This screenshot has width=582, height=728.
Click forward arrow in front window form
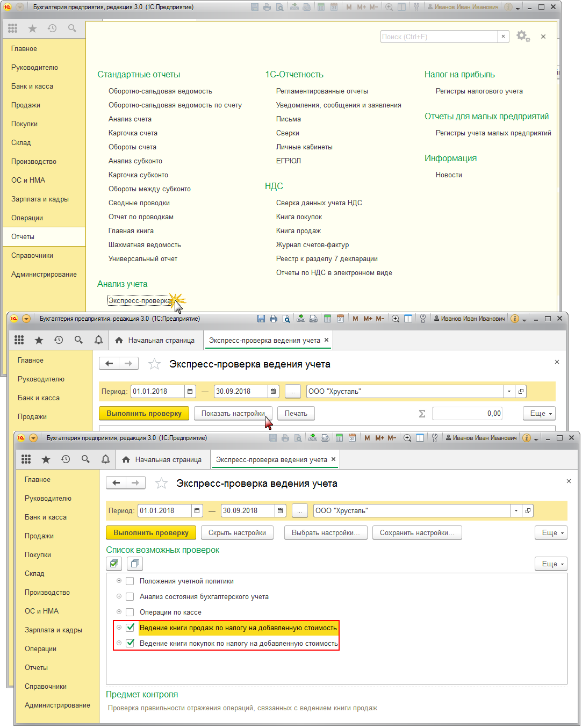135,483
